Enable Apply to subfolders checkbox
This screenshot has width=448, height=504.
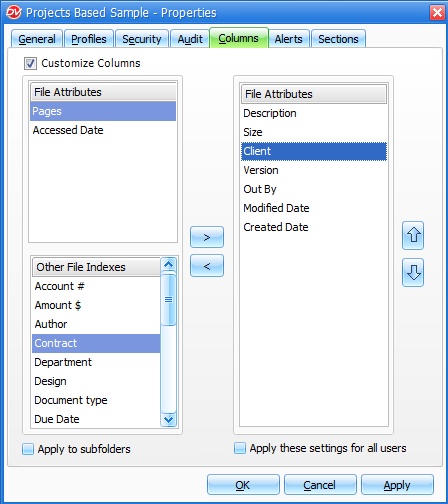pos(28,449)
